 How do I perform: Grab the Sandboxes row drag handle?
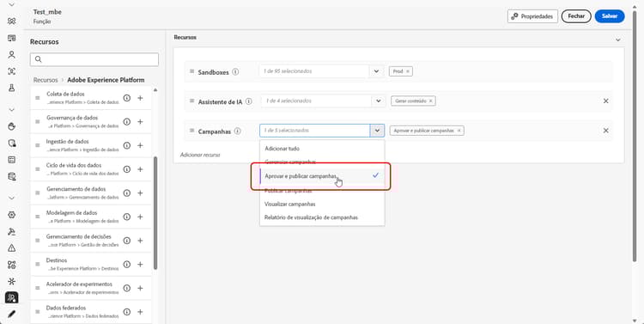[x=191, y=71]
